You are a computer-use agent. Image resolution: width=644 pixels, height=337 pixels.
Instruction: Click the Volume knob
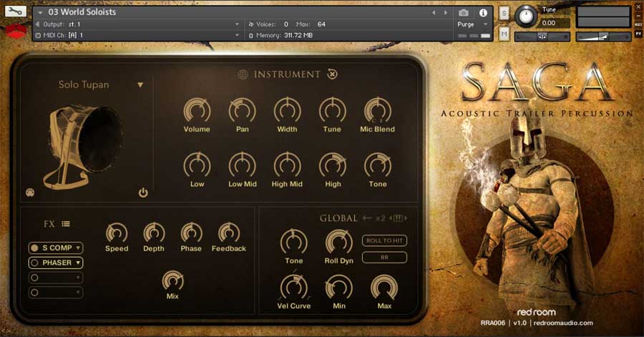click(197, 110)
